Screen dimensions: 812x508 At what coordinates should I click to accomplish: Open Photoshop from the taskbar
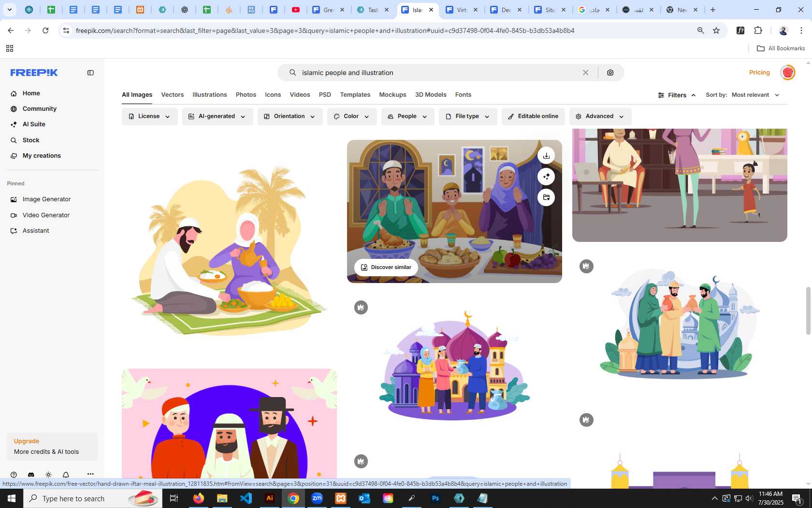435,498
